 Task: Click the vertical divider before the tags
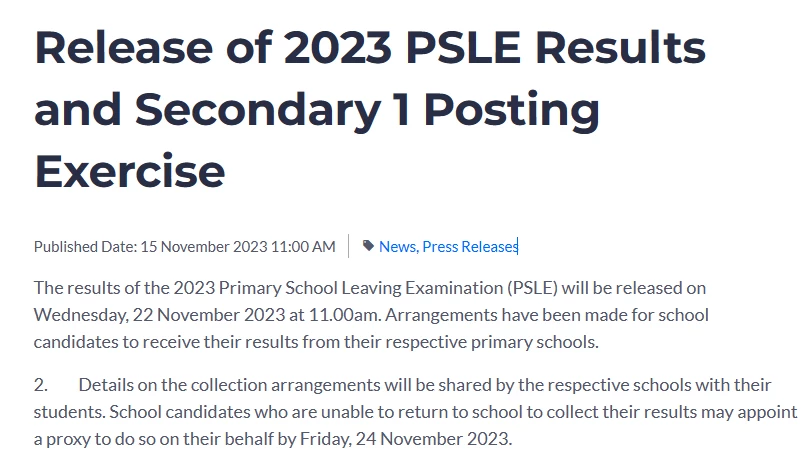click(349, 246)
